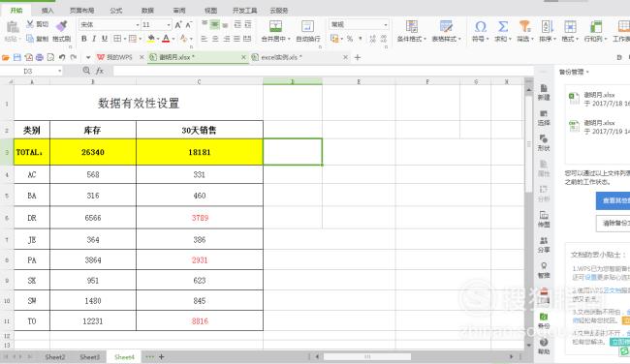The height and width of the screenshot is (364, 630).
Task: Click the print icon in quick-access bar
Action: click(x=40, y=57)
